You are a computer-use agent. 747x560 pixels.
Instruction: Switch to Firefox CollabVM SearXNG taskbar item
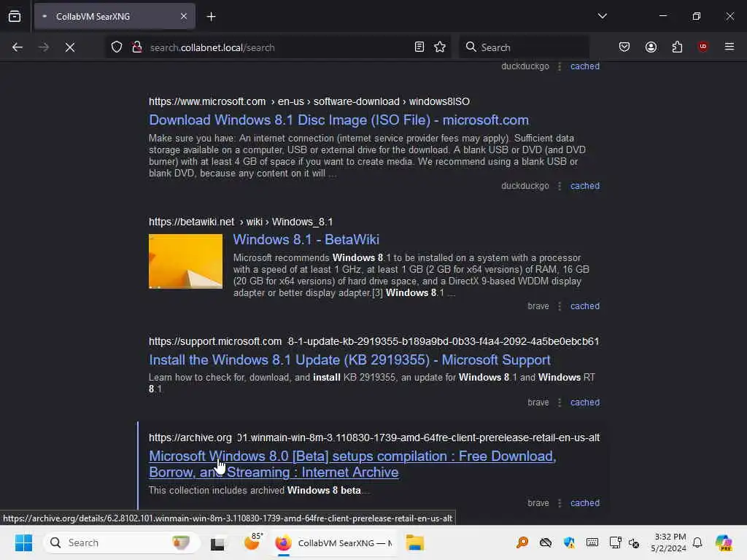click(x=334, y=542)
